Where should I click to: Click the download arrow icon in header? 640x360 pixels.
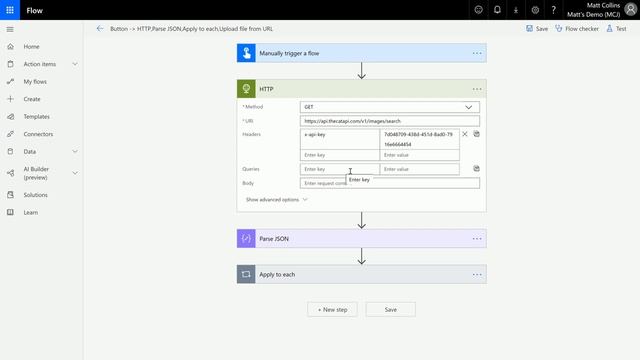point(516,10)
